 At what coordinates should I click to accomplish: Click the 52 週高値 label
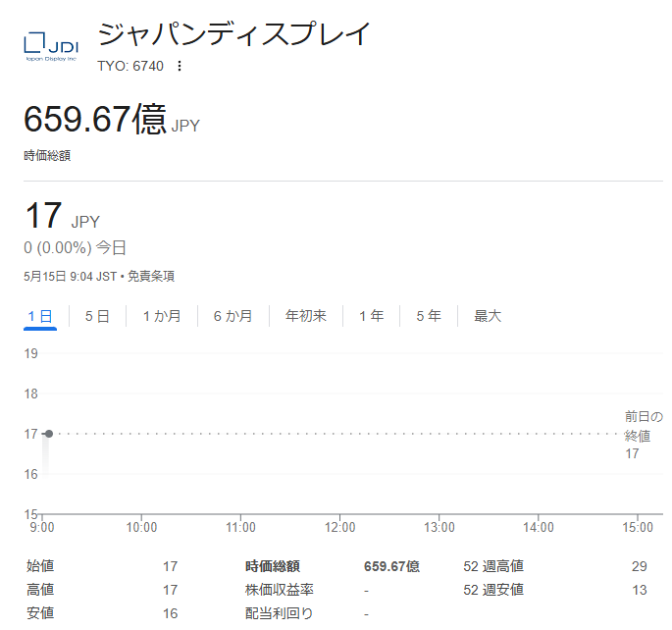(493, 566)
